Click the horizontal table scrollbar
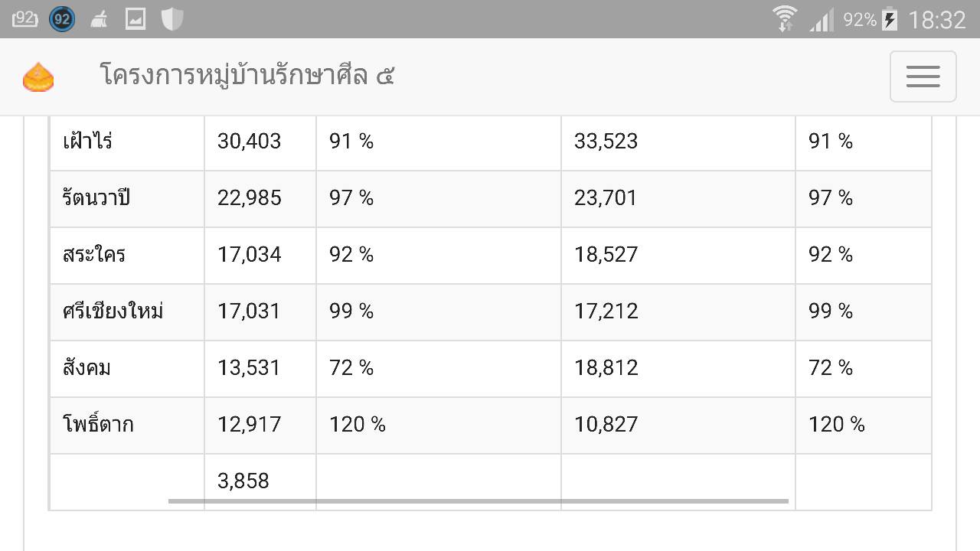 478,501
